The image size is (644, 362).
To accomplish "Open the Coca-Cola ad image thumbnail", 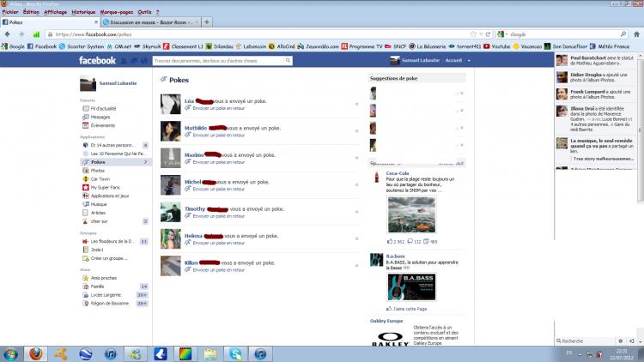I will [411, 214].
